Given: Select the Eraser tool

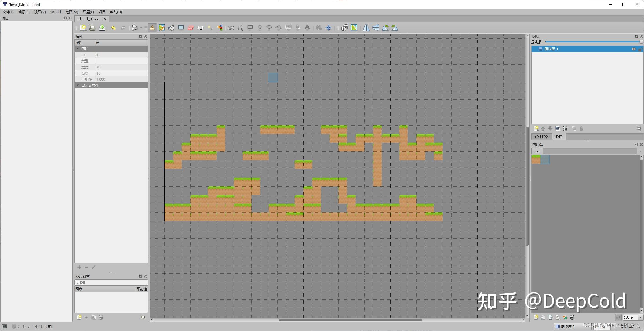Looking at the screenshot, I should click(191, 28).
